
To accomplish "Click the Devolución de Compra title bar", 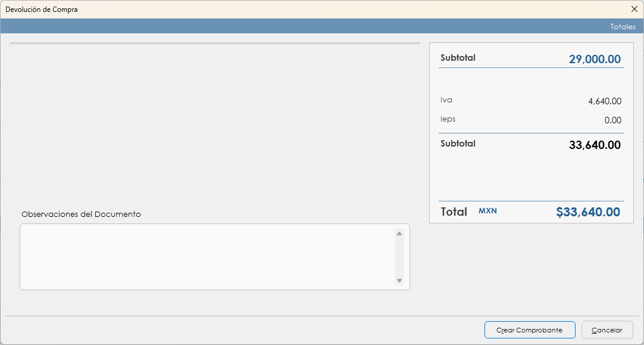I will pos(238,10).
